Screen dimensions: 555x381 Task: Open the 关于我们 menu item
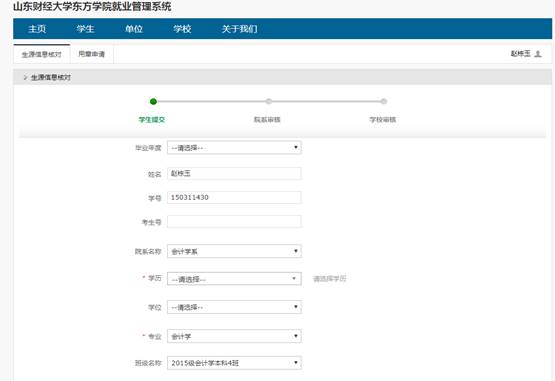(x=240, y=29)
